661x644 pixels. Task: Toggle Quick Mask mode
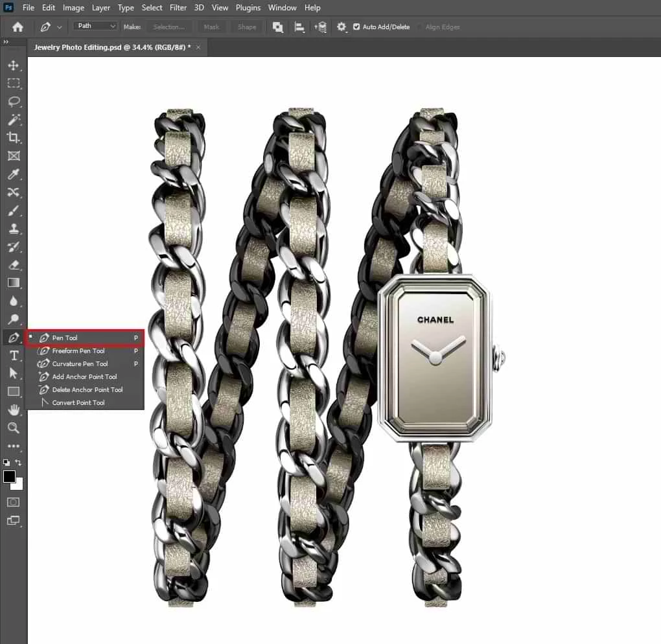[13, 502]
